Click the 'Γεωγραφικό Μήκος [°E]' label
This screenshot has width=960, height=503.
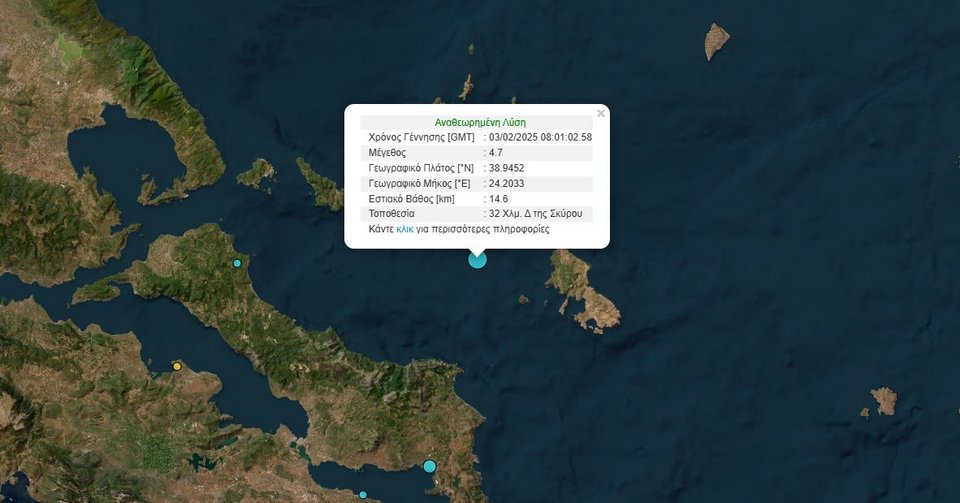(x=419, y=184)
